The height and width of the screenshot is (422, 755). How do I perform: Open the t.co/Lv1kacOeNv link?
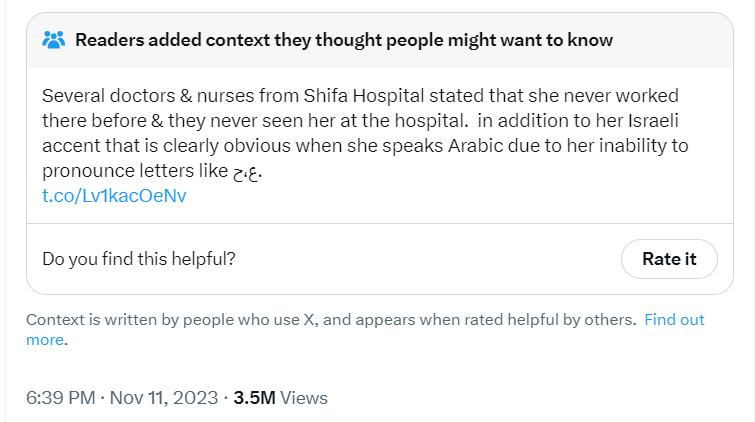click(114, 196)
